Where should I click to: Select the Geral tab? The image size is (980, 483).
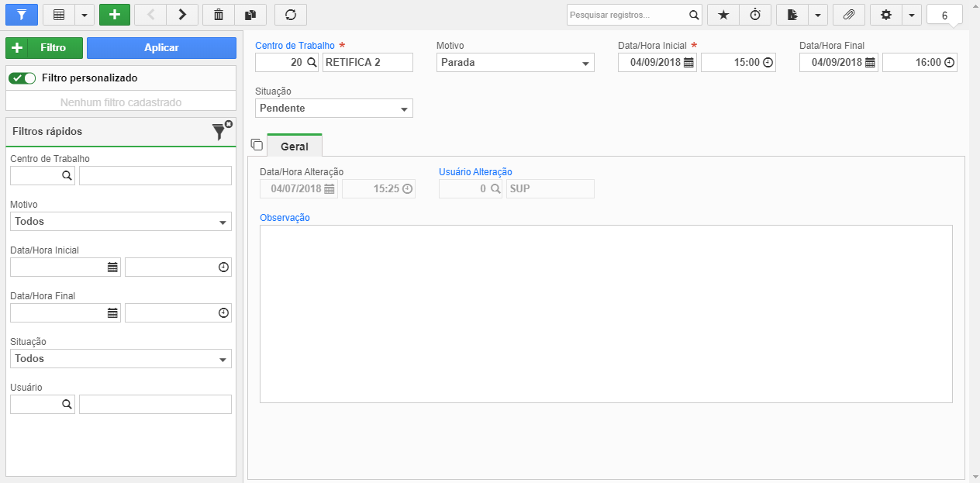pos(295,146)
